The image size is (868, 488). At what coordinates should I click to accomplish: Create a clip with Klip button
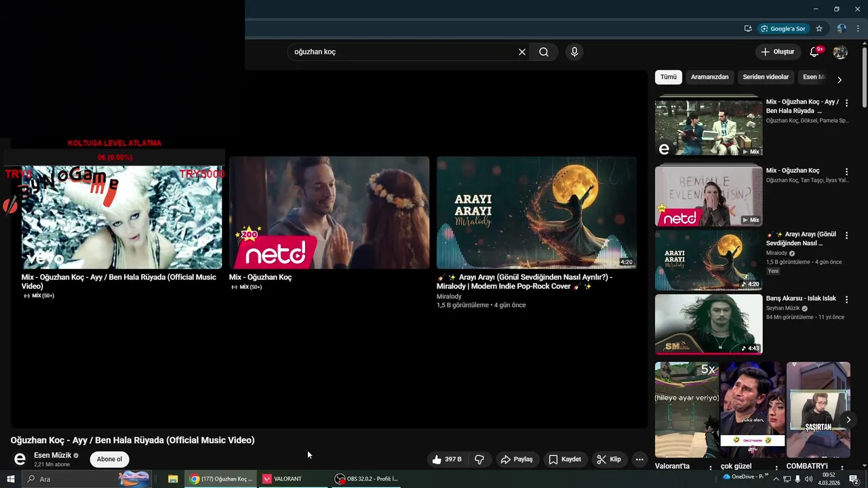point(609,460)
